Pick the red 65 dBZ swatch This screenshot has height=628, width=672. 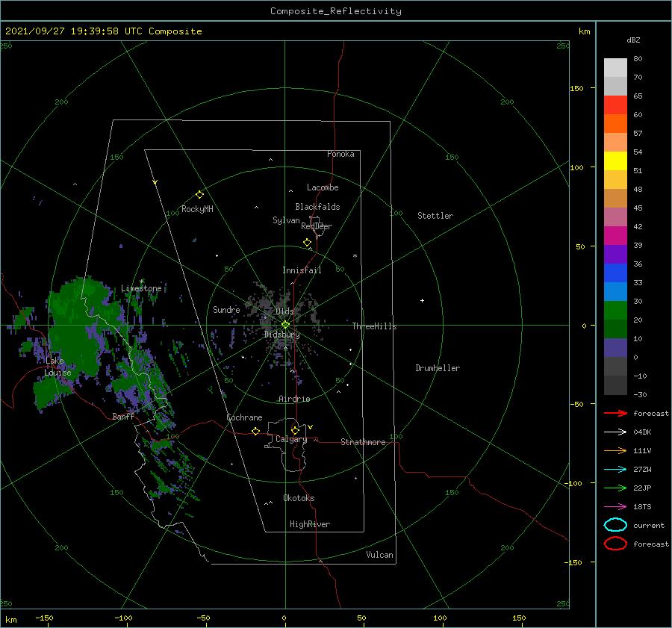[x=615, y=105]
